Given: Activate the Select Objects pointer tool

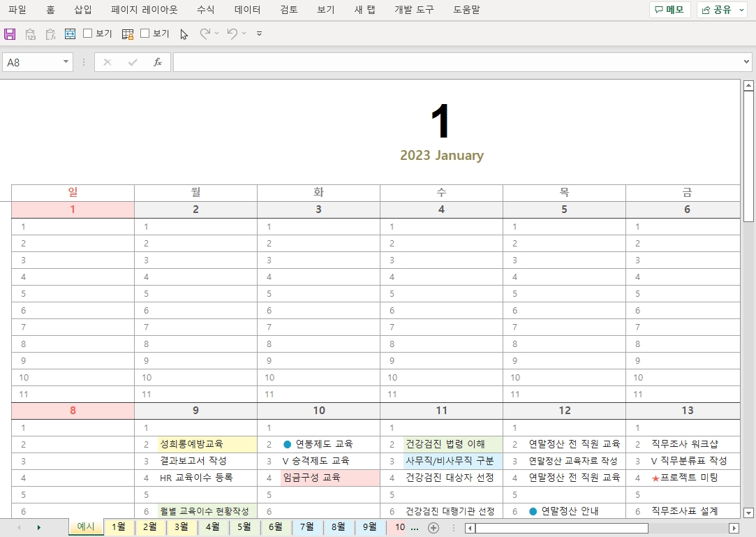Looking at the screenshot, I should (x=184, y=34).
